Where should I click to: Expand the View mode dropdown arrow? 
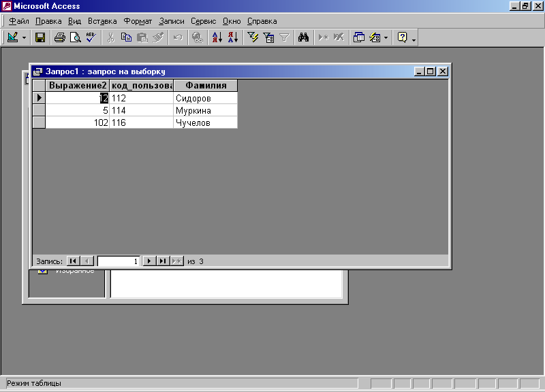pyautogui.click(x=24, y=37)
